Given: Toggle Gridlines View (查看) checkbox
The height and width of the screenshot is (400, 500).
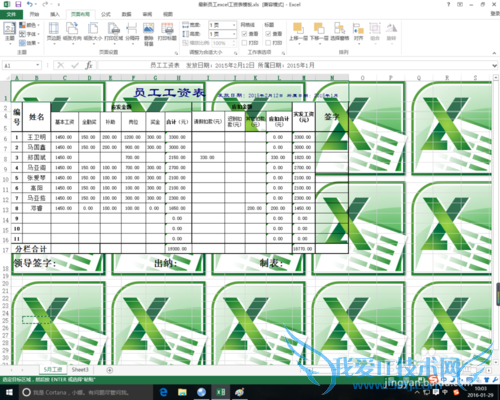Looking at the screenshot, I should 244,34.
